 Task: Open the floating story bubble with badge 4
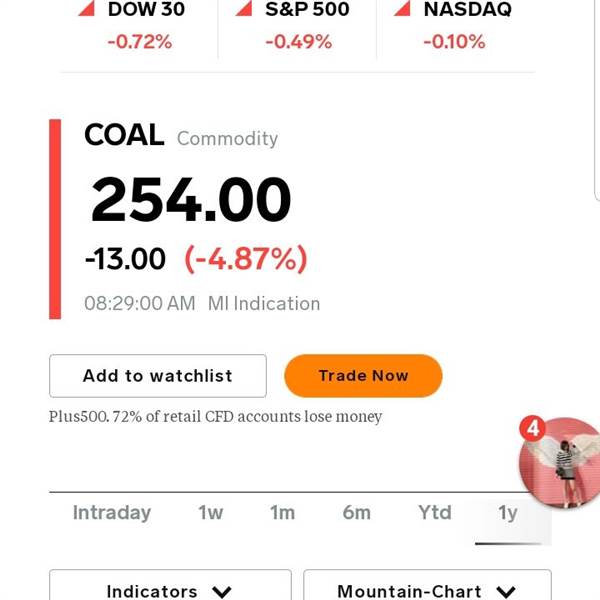click(x=560, y=463)
